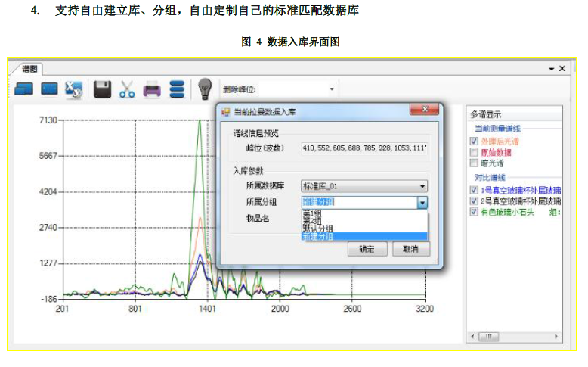This screenshot has width=588, height=367.
Task: Collapse the 所属分组 dropdown using its arrow
Action: coord(422,202)
